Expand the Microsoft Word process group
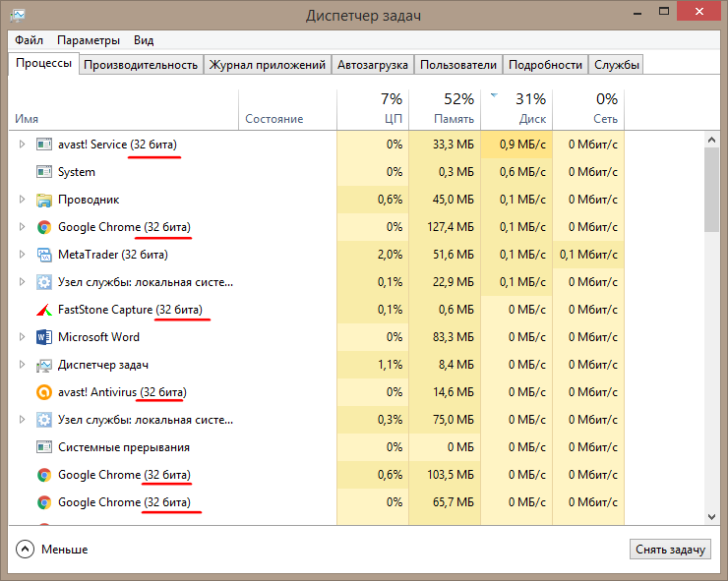Image resolution: width=728 pixels, height=581 pixels. [22, 337]
